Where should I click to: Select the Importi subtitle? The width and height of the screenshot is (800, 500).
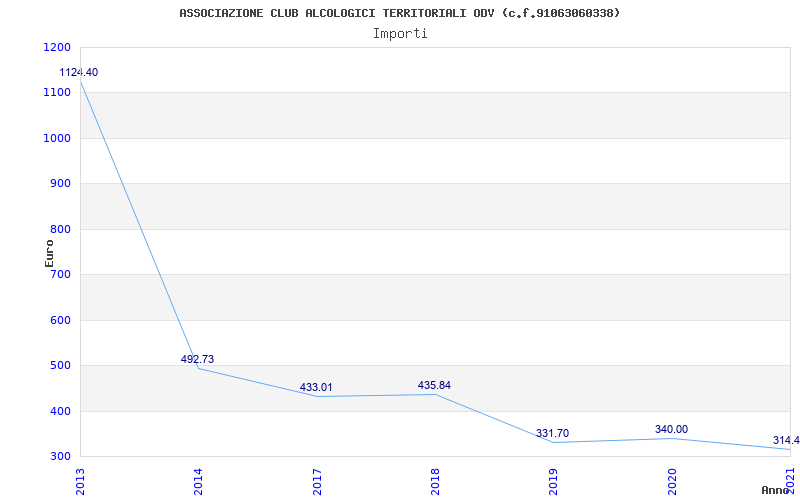tap(400, 34)
